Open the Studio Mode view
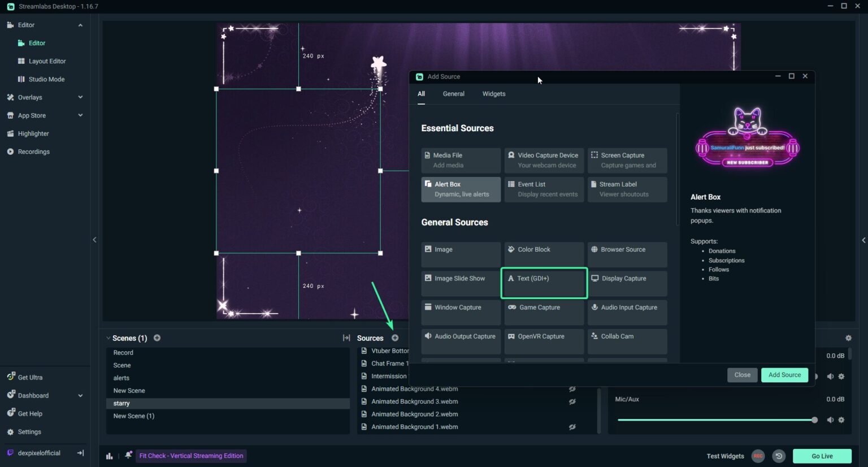Screen dimensions: 868x467 point(46,79)
